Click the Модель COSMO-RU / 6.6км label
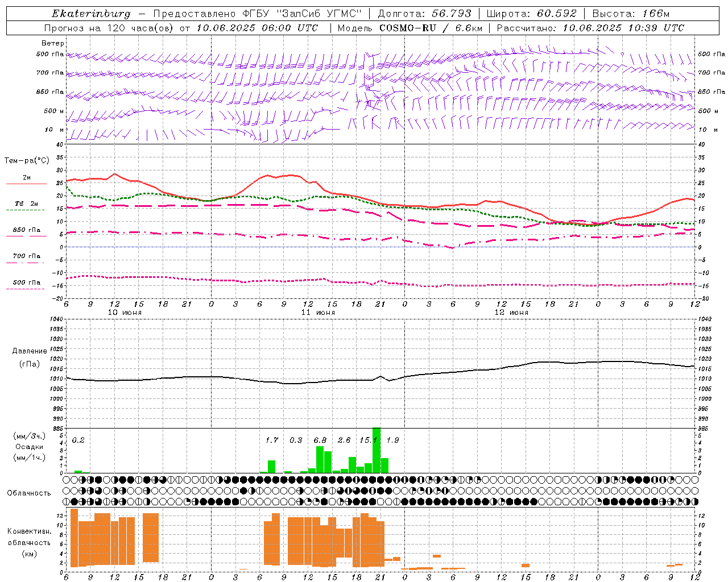Screen dimensions: 728x582 click(409, 28)
